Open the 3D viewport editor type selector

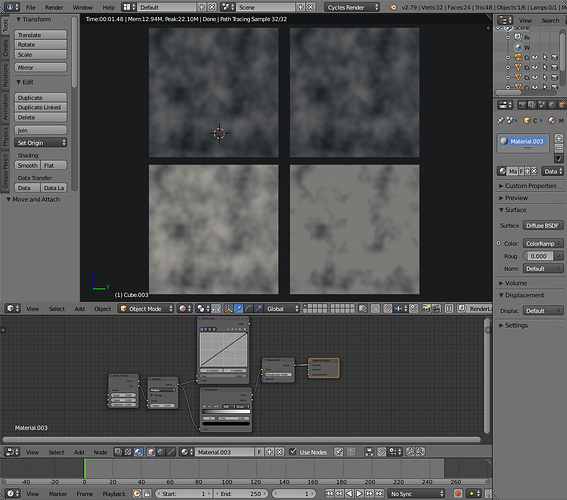coord(13,308)
